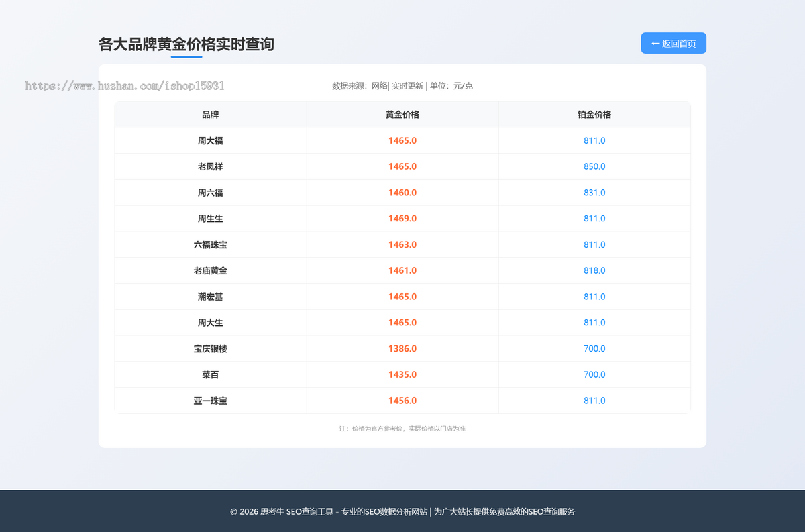Click 周大福 platinum price 811.0

click(594, 141)
